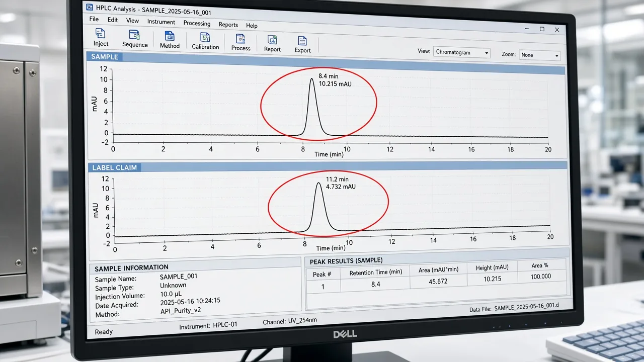The image size is (644, 362).
Task: Open the Zoom None dropdown
Action: [x=539, y=55]
